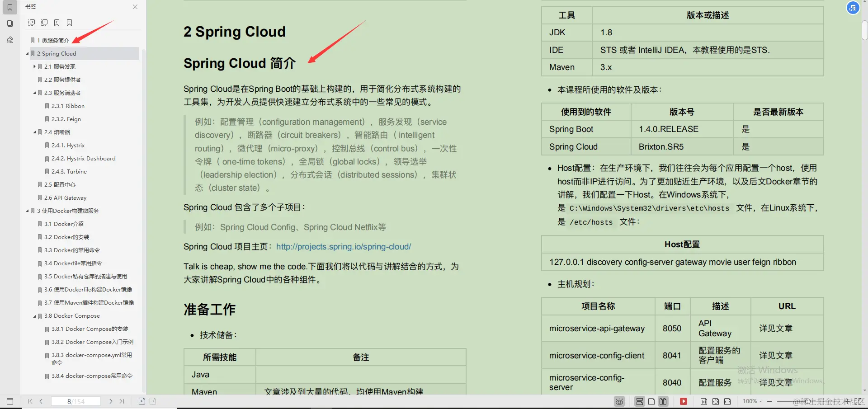The image size is (868, 409).
Task: Expand the 2.1 服务发现 bookmark node
Action: pos(34,66)
